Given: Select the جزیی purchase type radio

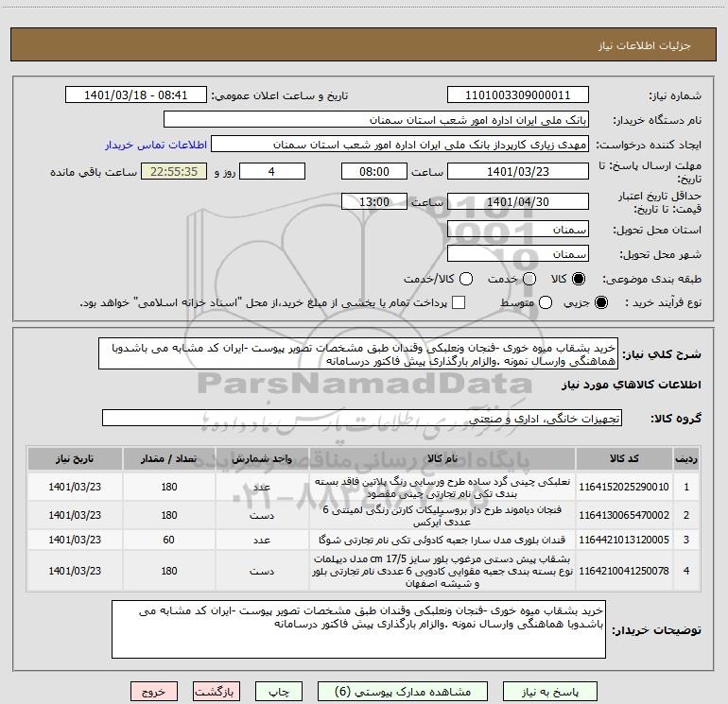Looking at the screenshot, I should click(x=600, y=302).
